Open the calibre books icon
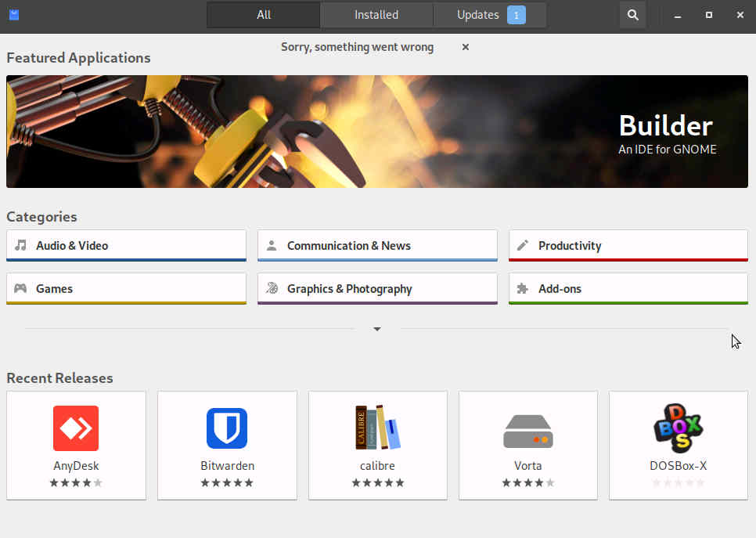 (377, 427)
